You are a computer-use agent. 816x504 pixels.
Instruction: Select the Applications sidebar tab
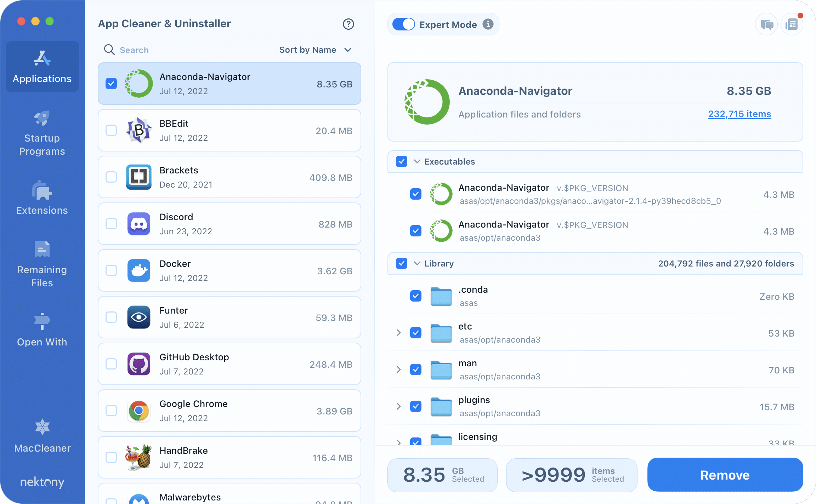[x=42, y=67]
